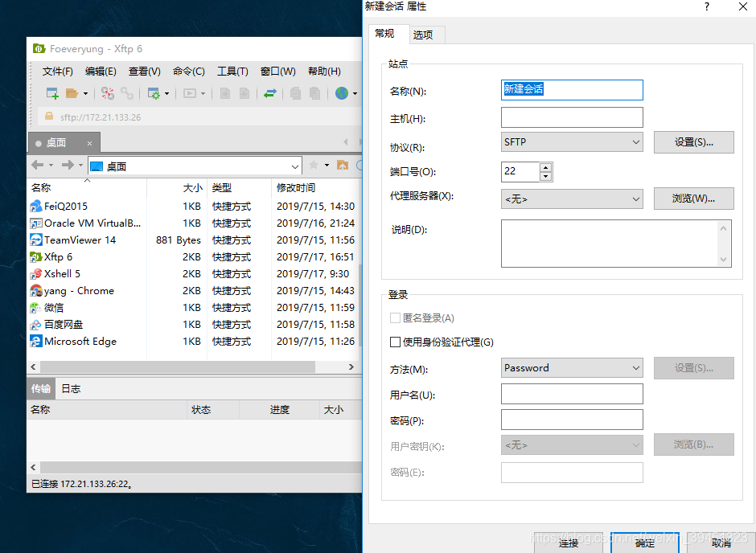Open the 方法(M) Password dropdown
The height and width of the screenshot is (553, 756).
(572, 368)
